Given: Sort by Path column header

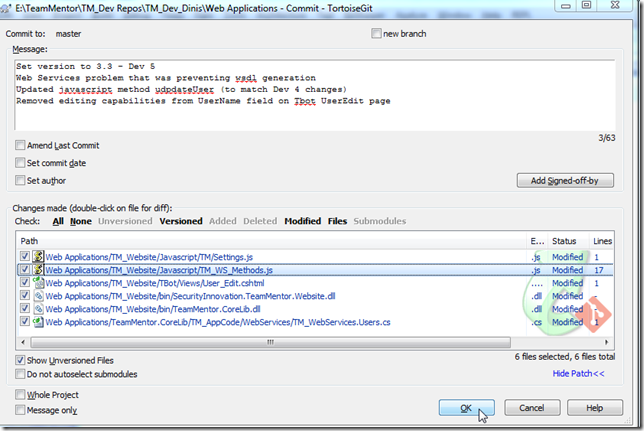Looking at the screenshot, I should pyautogui.click(x=271, y=241).
